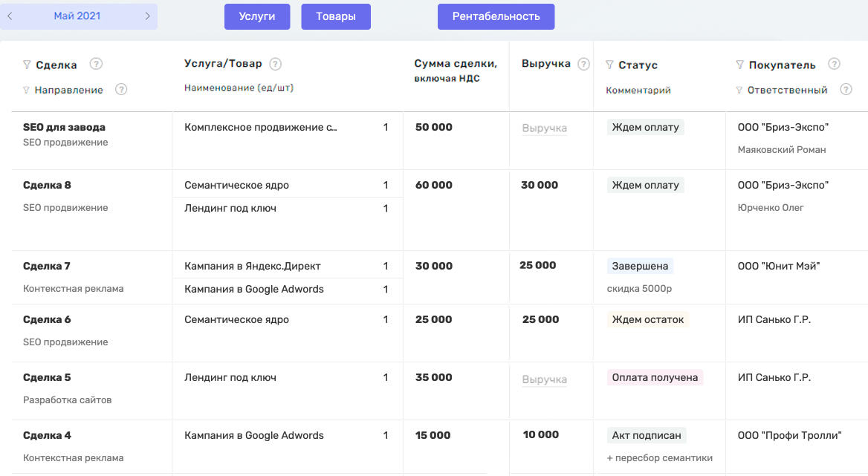This screenshot has height=476, width=868.
Task: Open the Май 2021 month picker
Action: pyautogui.click(x=77, y=16)
